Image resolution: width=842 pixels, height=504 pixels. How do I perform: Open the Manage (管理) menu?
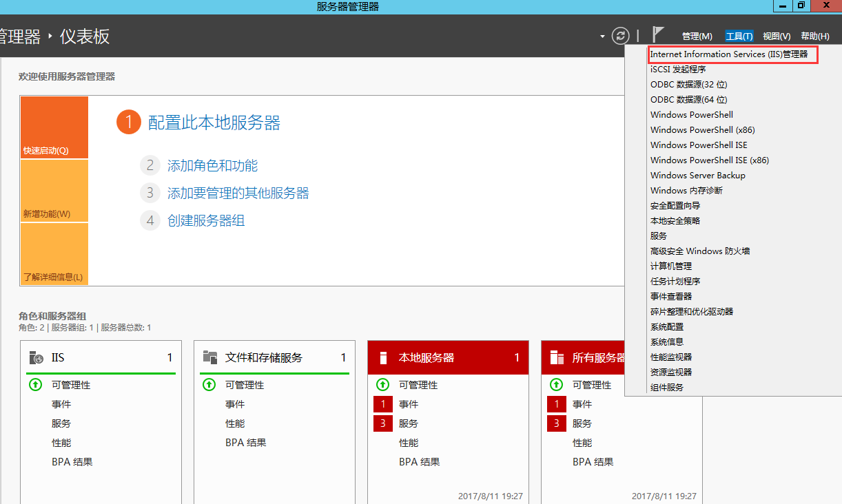pos(697,36)
